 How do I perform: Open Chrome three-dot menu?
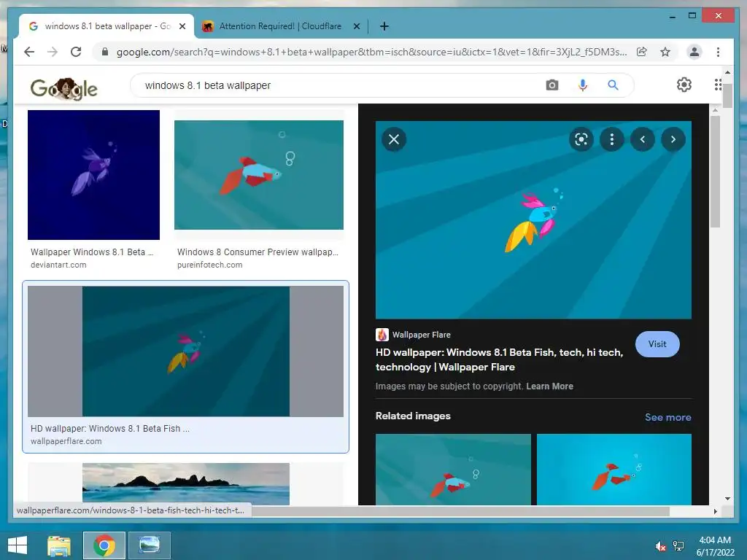pyautogui.click(x=718, y=52)
